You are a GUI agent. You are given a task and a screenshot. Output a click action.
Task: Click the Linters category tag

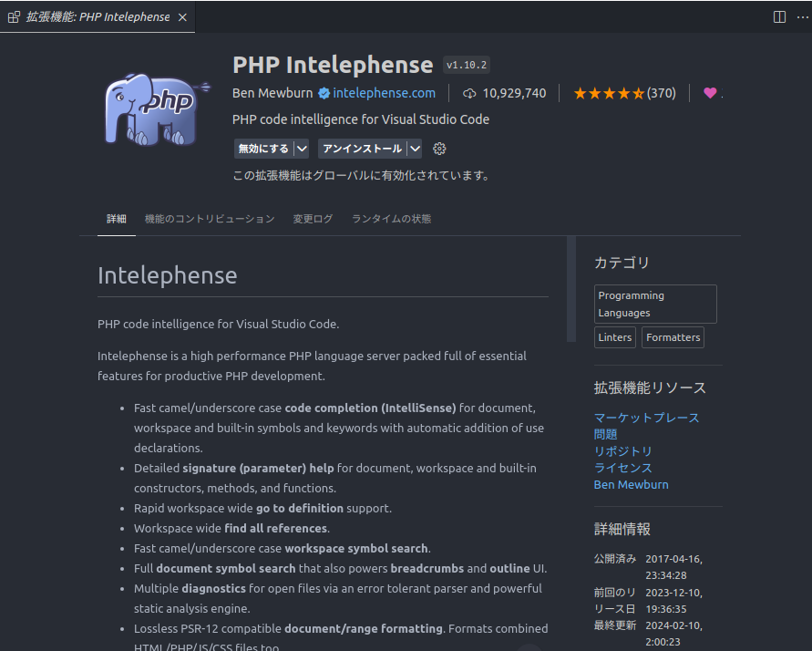[x=615, y=337]
